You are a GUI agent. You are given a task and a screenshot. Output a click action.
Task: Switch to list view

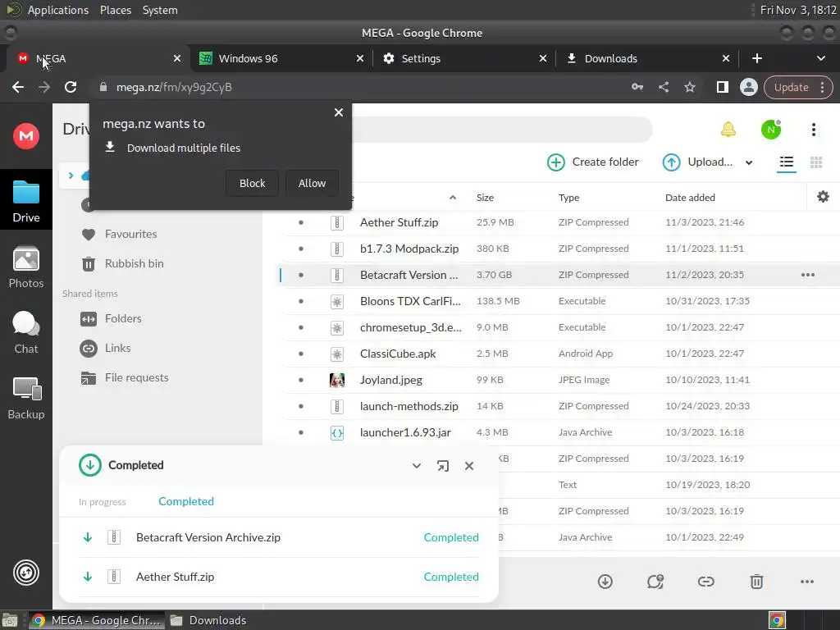coord(787,162)
